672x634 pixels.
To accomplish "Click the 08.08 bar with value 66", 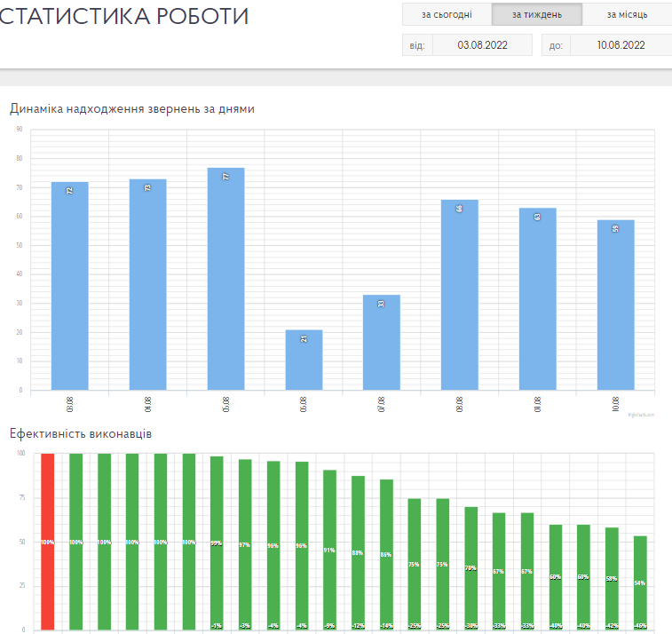I will pos(460,295).
